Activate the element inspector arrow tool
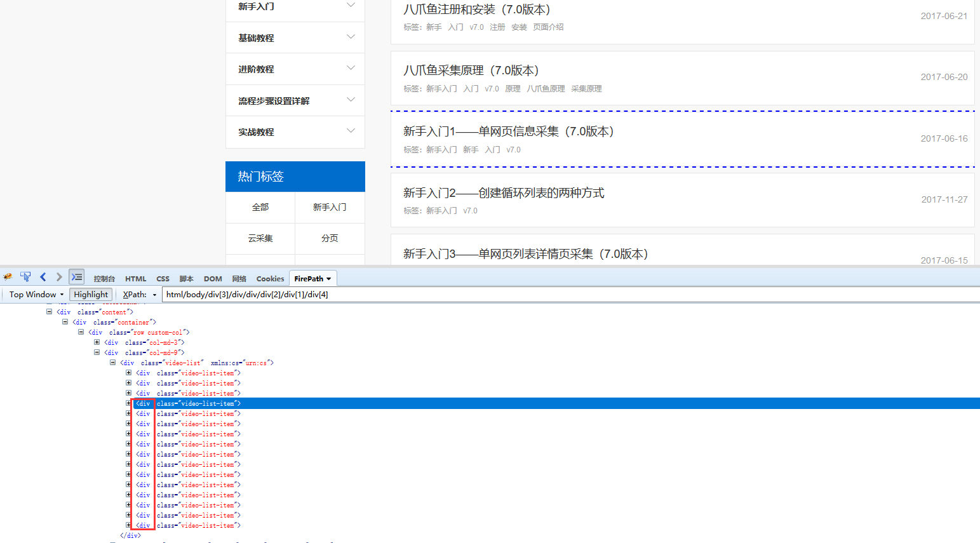 pos(25,277)
